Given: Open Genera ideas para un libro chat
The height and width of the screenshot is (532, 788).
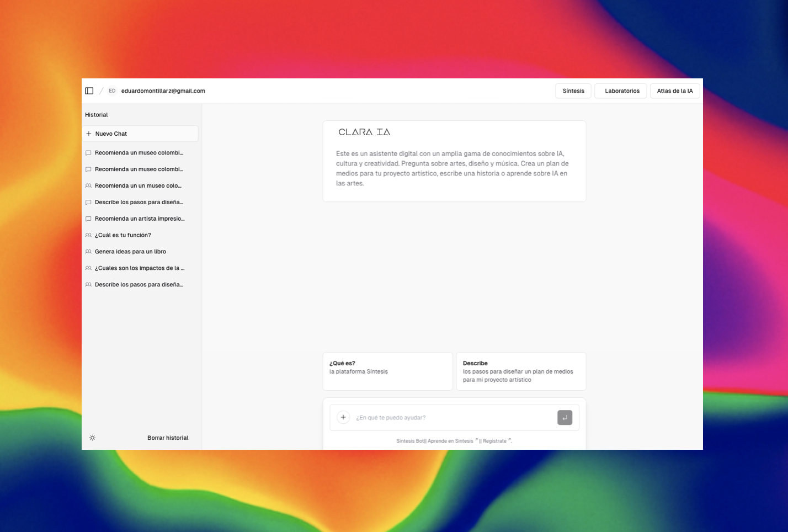Looking at the screenshot, I should pyautogui.click(x=140, y=252).
